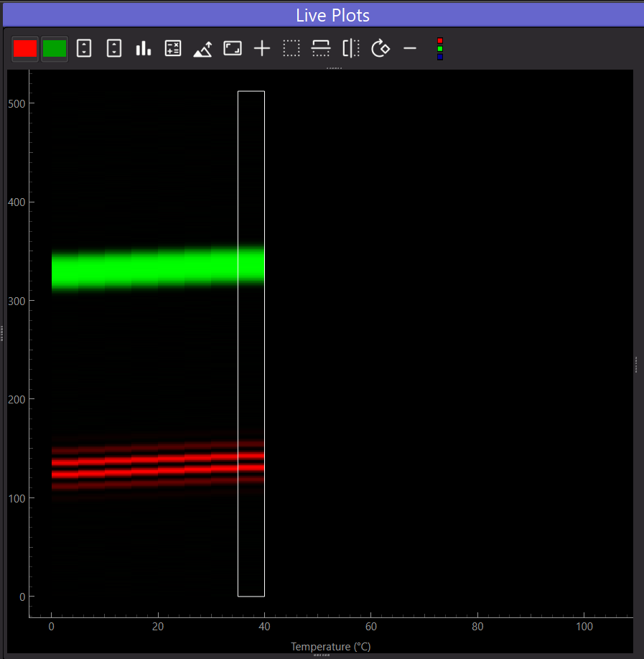Select the horizontal band selection tool

click(321, 48)
